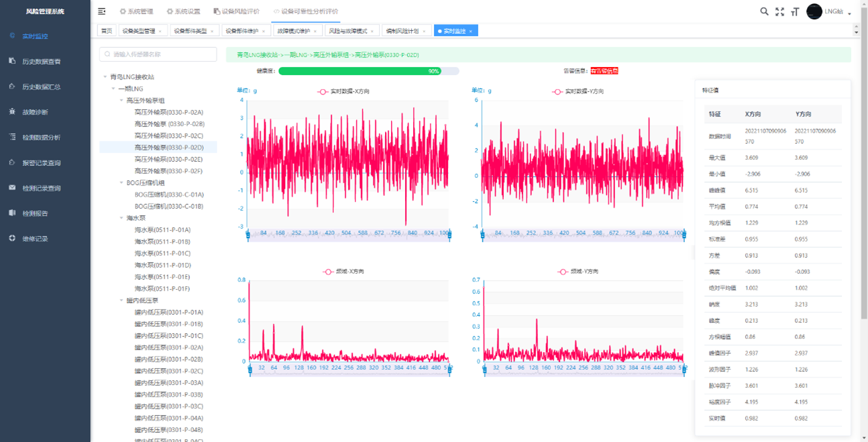Collapse the 高压外输泵组 tree node
The width and height of the screenshot is (868, 442).
point(121,101)
